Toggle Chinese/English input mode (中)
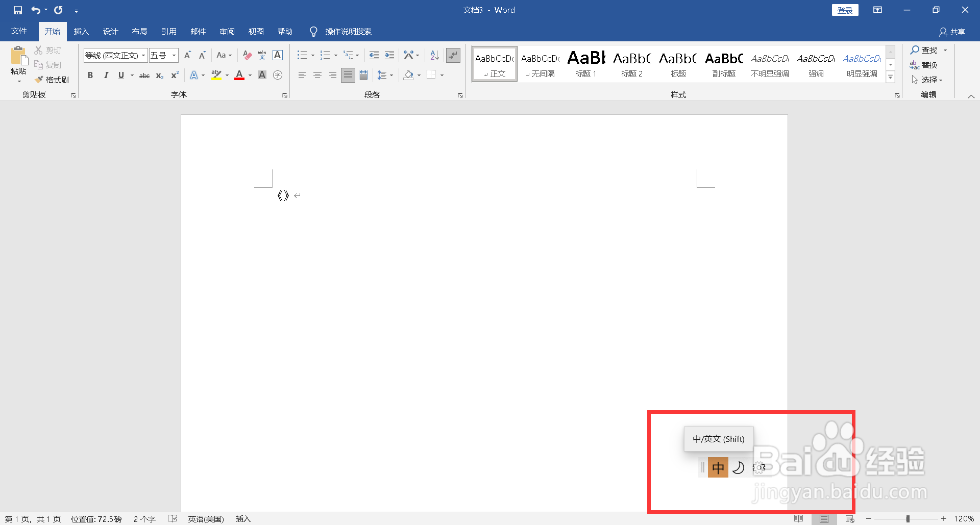 [x=718, y=467]
